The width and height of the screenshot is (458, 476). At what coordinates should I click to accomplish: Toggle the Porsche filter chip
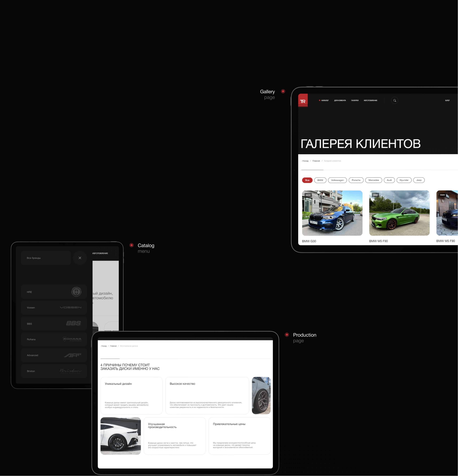[x=356, y=180]
